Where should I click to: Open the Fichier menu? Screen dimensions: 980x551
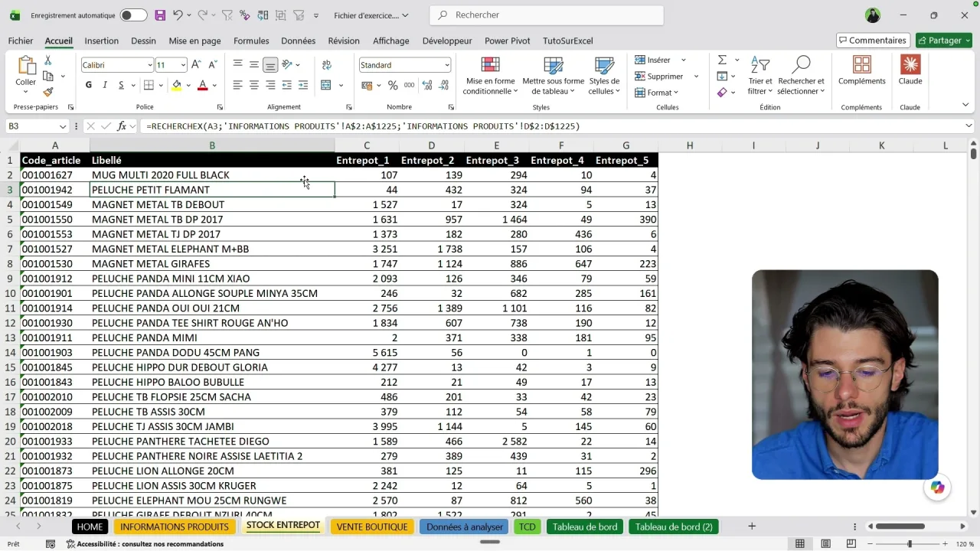[x=21, y=41]
